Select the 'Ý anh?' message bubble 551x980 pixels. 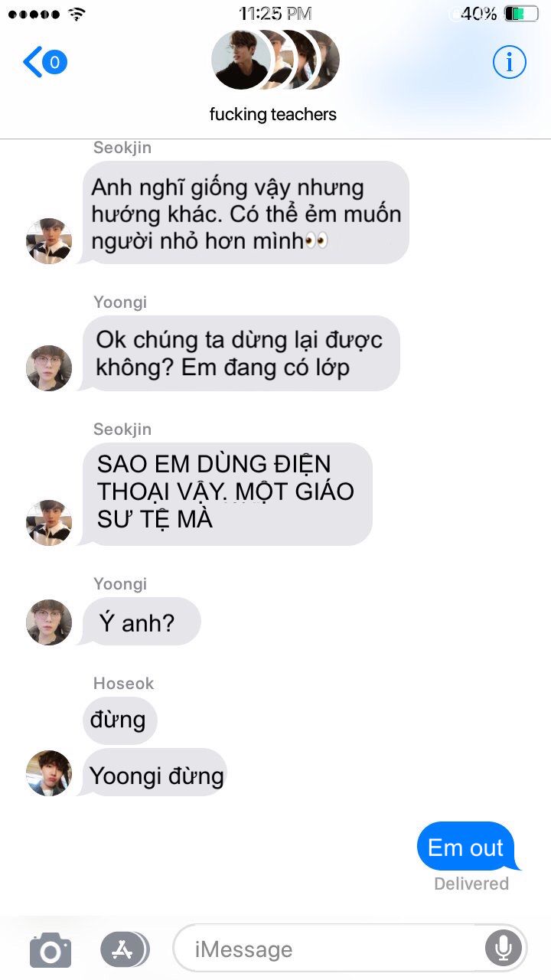pyautogui.click(x=139, y=622)
